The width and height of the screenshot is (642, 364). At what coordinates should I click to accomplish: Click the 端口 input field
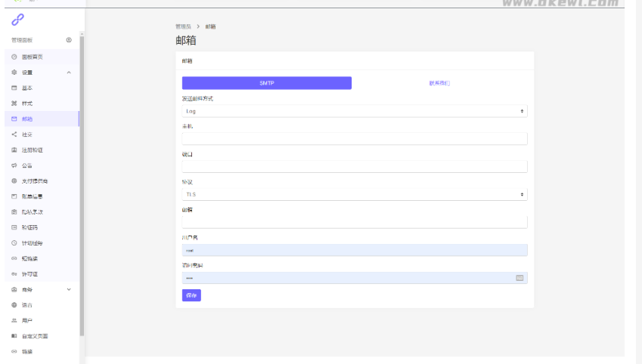pyautogui.click(x=354, y=166)
